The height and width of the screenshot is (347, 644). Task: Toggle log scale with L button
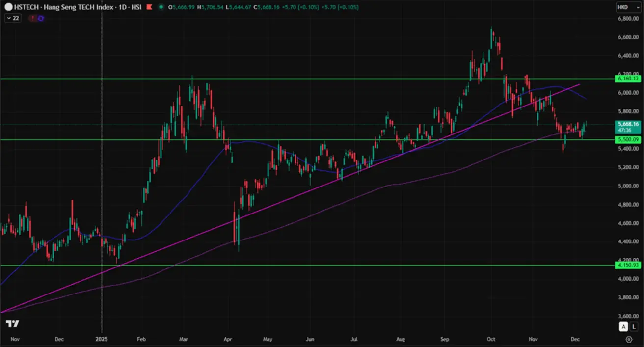(633, 327)
